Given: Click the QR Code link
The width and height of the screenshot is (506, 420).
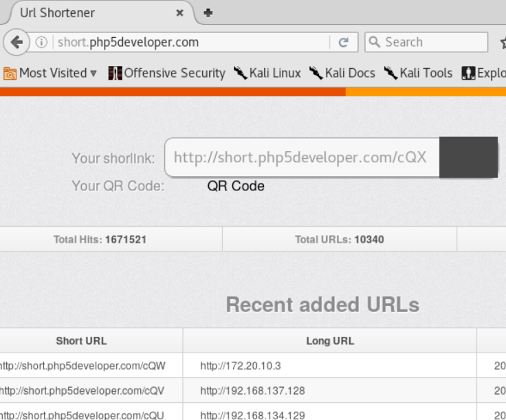Looking at the screenshot, I should (x=236, y=186).
